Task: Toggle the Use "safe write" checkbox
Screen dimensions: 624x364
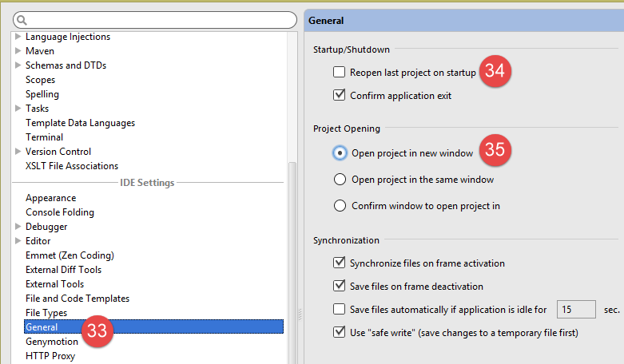Action: [x=340, y=332]
